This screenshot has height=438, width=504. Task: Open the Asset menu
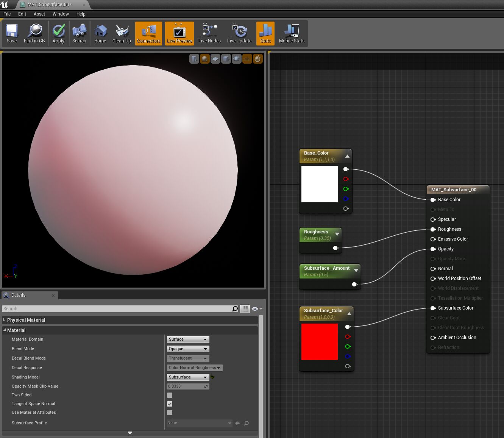click(x=39, y=14)
